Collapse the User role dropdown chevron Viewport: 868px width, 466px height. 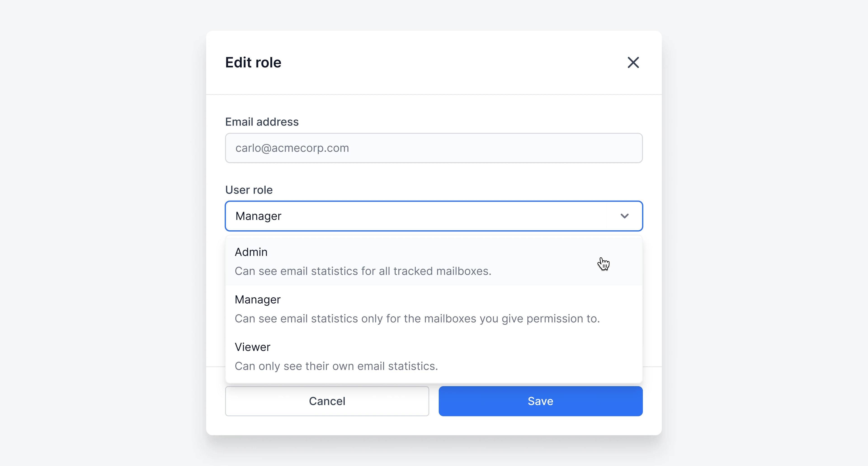coord(624,216)
